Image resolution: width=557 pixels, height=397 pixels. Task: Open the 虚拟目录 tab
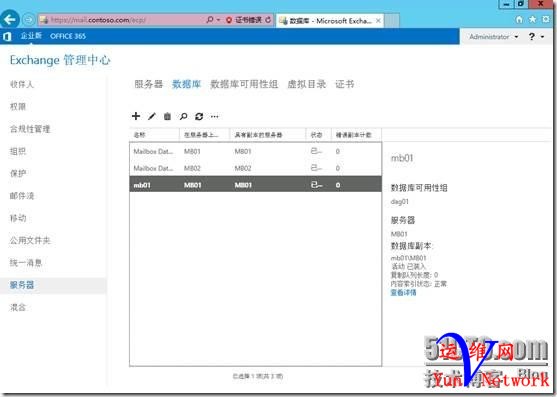(307, 84)
